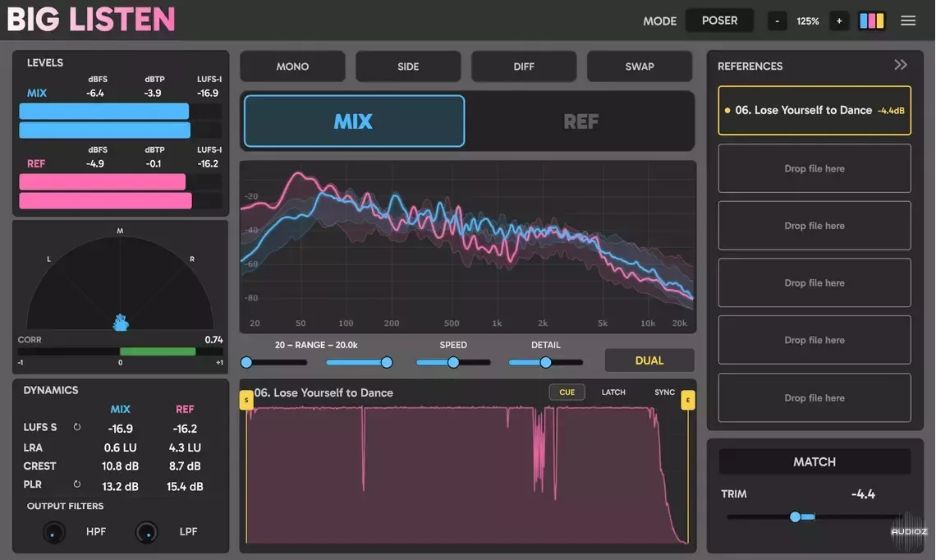The height and width of the screenshot is (560, 936).
Task: Collapse the References panel with double chevron
Action: tap(900, 65)
